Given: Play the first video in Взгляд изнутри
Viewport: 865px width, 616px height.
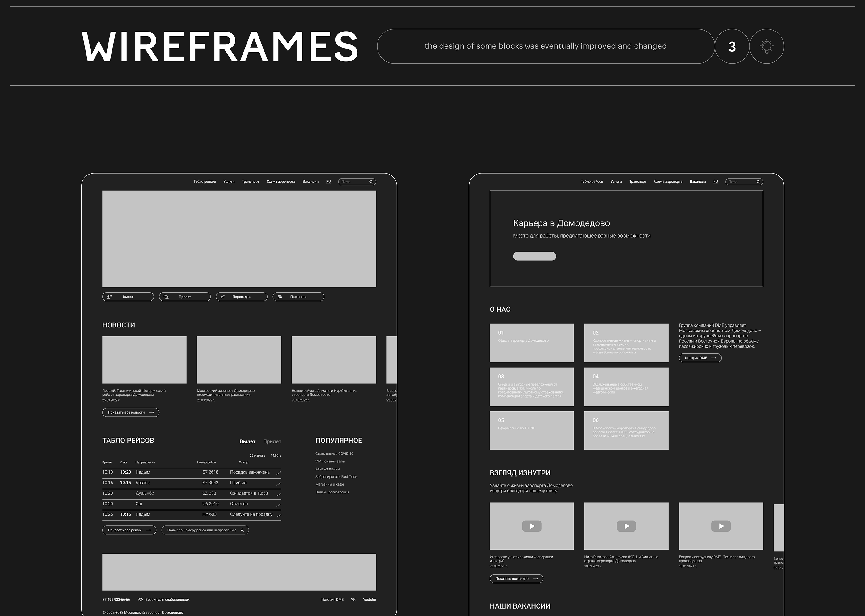Looking at the screenshot, I should [x=532, y=526].
